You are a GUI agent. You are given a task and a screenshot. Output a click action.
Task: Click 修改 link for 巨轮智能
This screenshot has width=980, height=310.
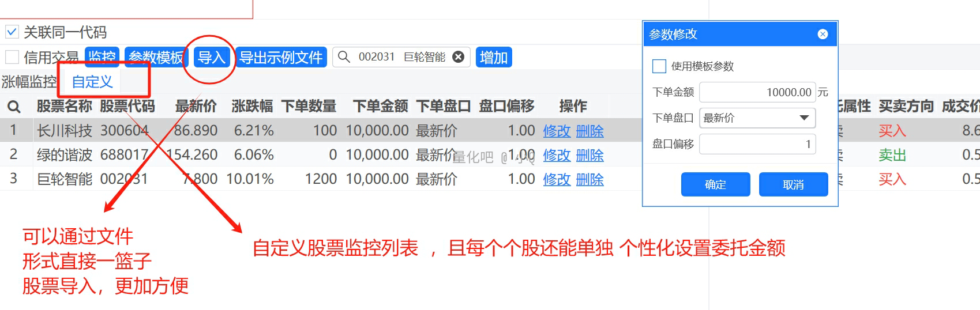click(x=556, y=180)
